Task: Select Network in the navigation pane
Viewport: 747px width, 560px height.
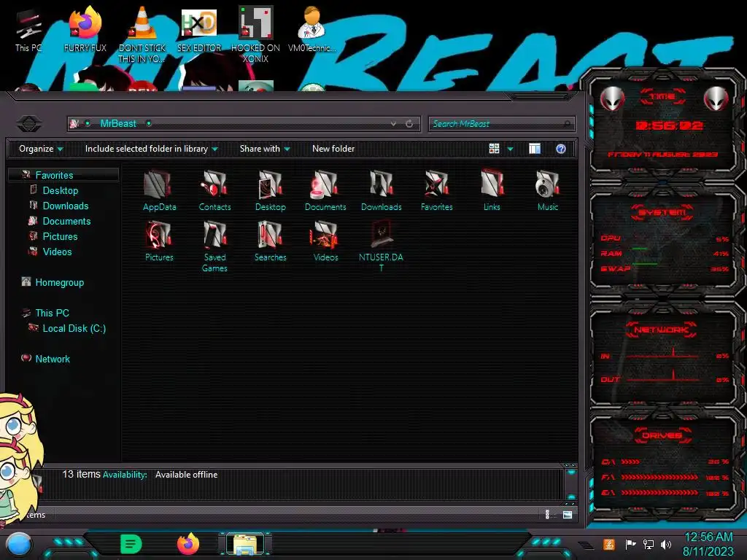Action: pyautogui.click(x=53, y=359)
